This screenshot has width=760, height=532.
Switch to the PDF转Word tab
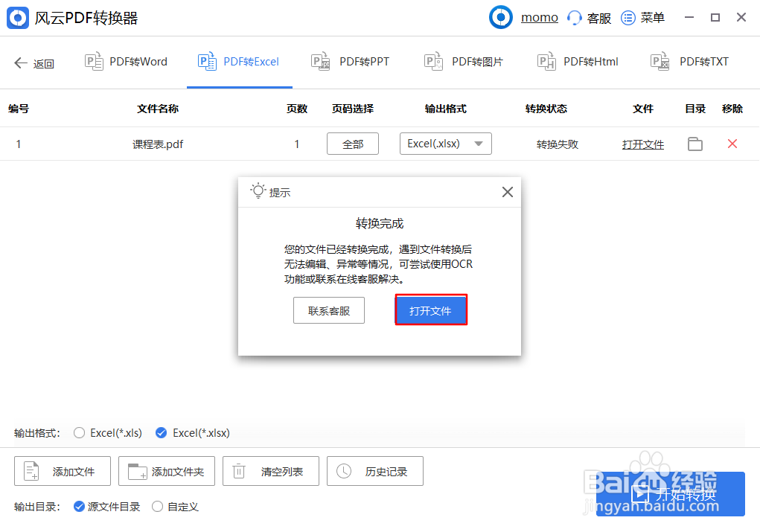pos(126,62)
